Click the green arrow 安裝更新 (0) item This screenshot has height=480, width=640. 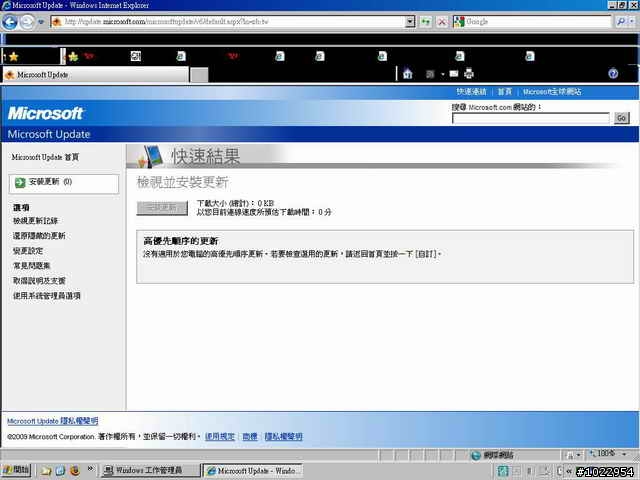pos(64,183)
